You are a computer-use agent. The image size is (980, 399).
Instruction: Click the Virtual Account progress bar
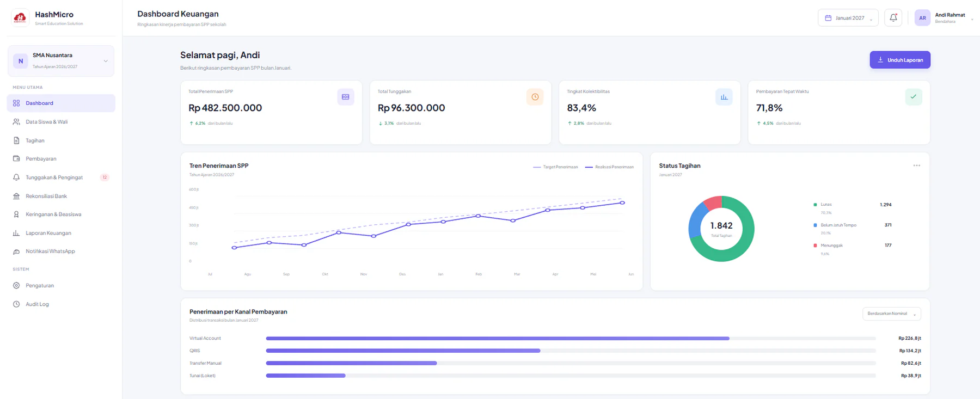(x=571, y=339)
